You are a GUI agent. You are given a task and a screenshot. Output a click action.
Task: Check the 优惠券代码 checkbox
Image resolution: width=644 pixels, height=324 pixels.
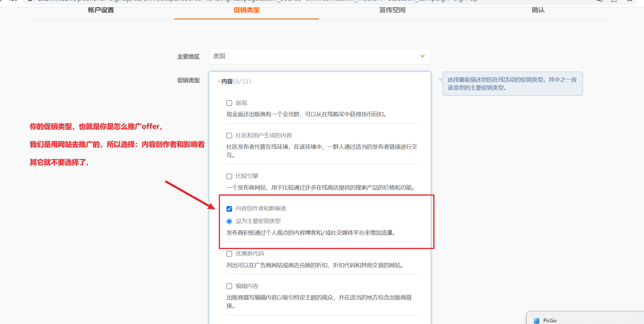pyautogui.click(x=229, y=254)
